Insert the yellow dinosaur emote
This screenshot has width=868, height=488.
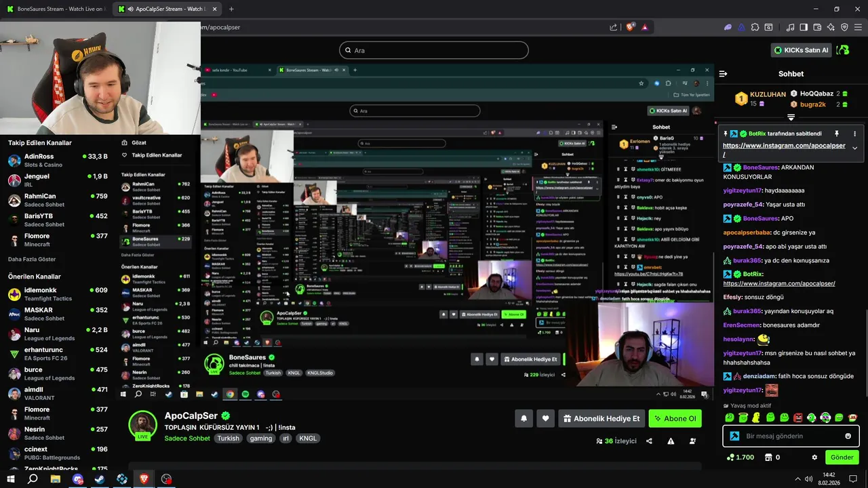pyautogui.click(x=756, y=418)
